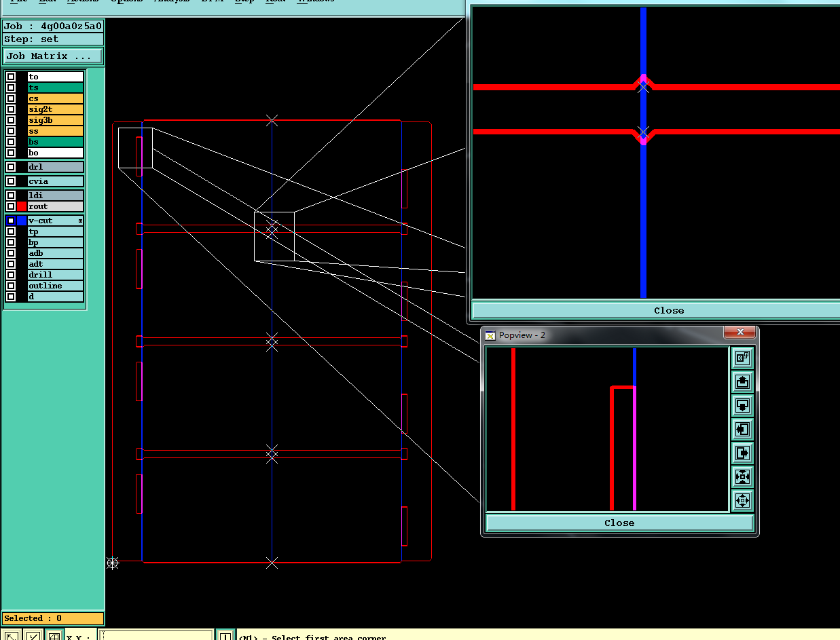The height and width of the screenshot is (640, 840).
Task: Toggle the v-cut layer checkbox
Action: (x=11, y=221)
